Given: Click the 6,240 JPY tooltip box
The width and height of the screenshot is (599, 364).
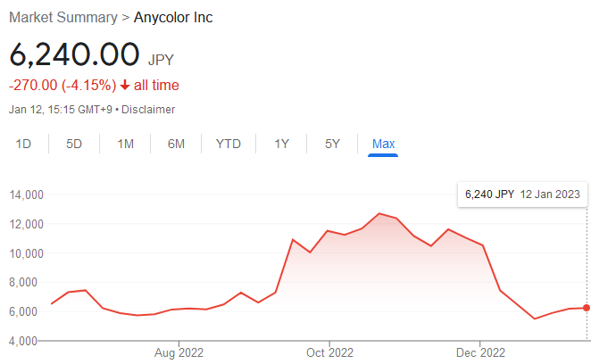Looking at the screenshot, I should [x=522, y=194].
